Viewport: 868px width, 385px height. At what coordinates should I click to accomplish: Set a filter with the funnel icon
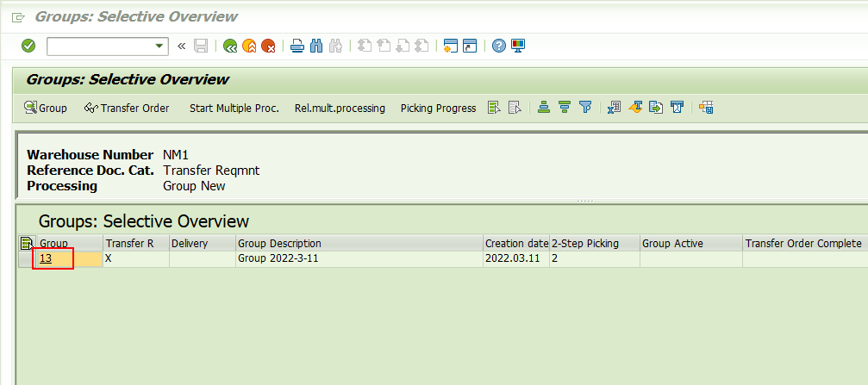[x=585, y=108]
